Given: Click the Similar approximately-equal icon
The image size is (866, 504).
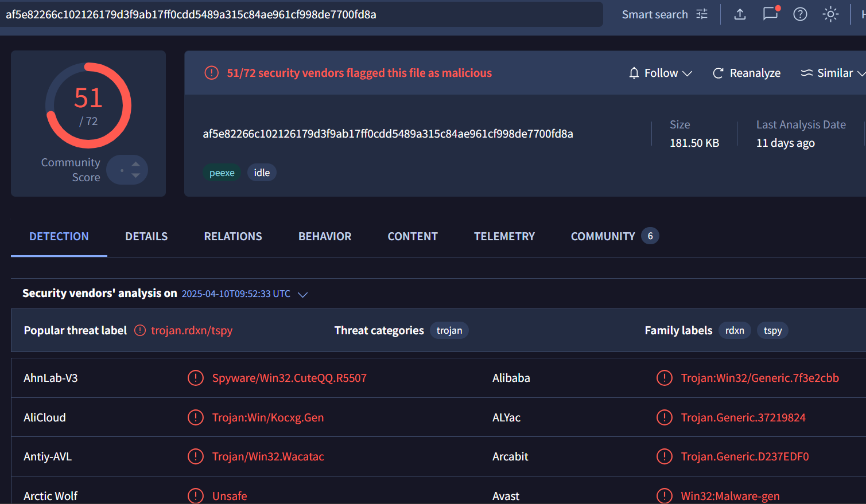Looking at the screenshot, I should pyautogui.click(x=807, y=73).
